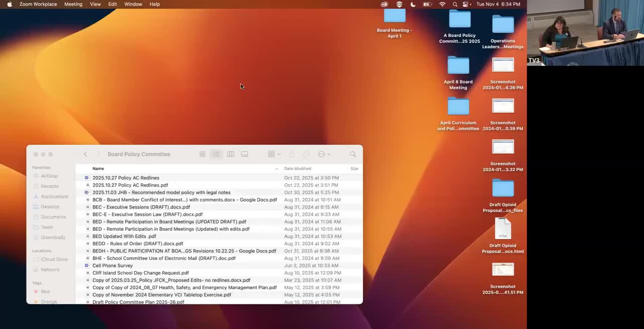
Task: Toggle Focus moon icon in menu bar
Action: (413, 4)
